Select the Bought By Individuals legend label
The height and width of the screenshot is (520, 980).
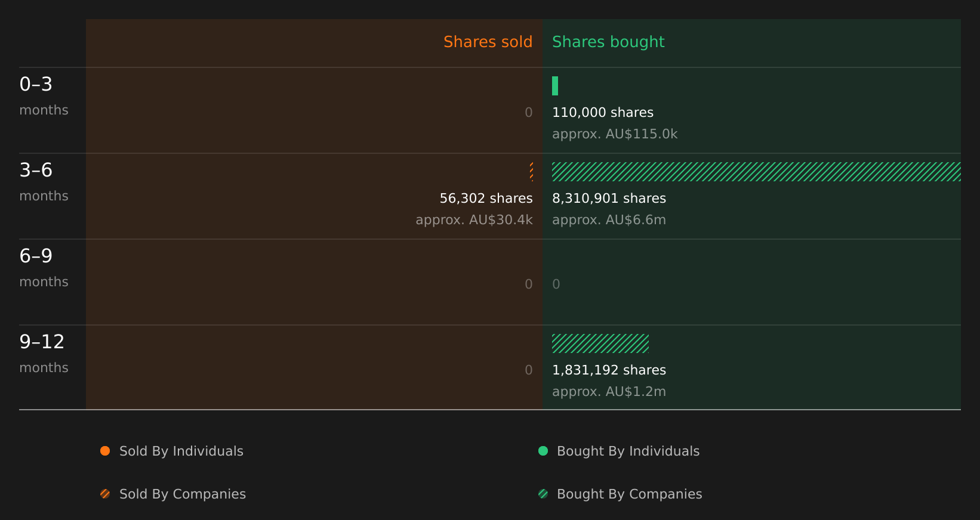point(628,451)
